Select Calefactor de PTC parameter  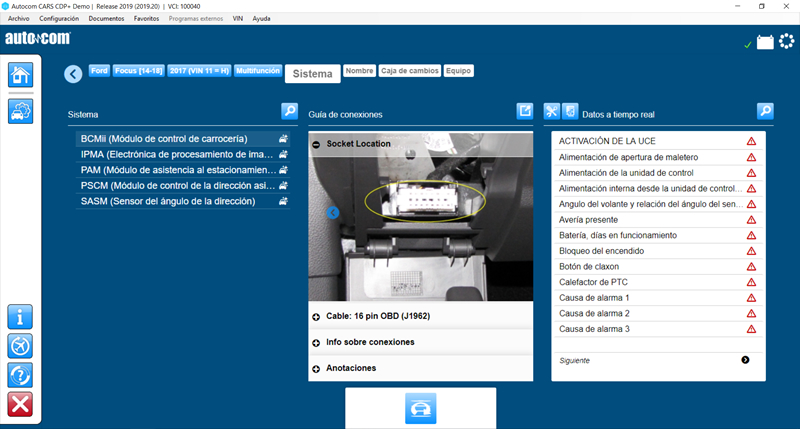pyautogui.click(x=658, y=282)
